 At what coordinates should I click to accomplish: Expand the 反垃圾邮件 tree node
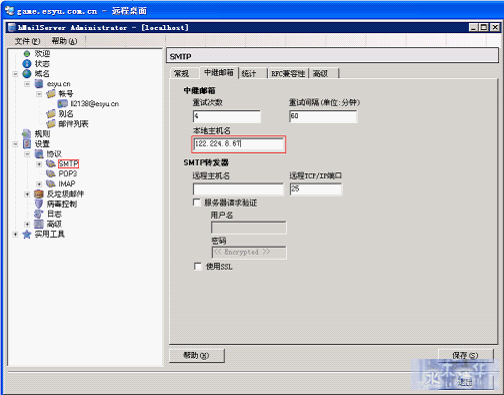tap(27, 194)
